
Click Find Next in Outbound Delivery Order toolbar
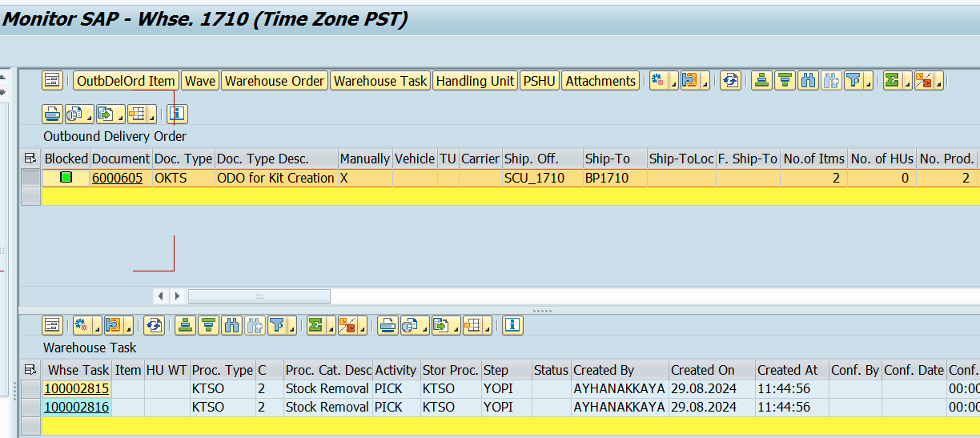[x=831, y=81]
